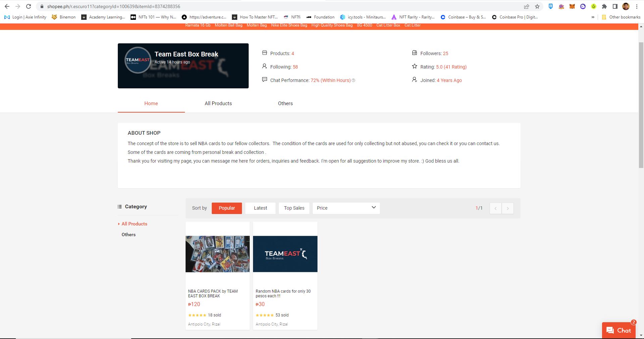The image size is (644, 339).
Task: Open the Coinbase Pro bookmark
Action: (x=515, y=17)
